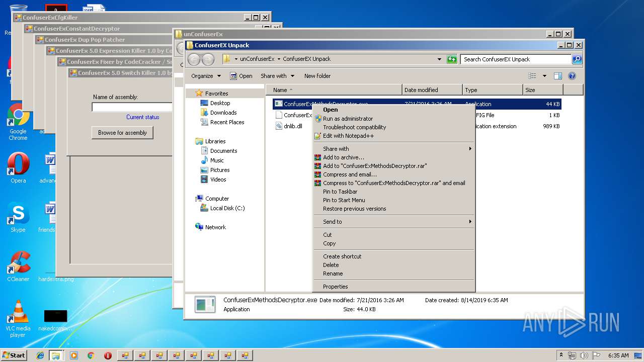Click Open in the context menu
Image resolution: width=644 pixels, height=362 pixels.
point(330,110)
